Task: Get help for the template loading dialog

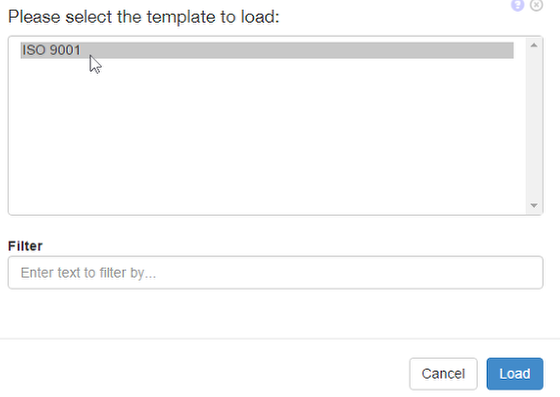Action: 518,5
